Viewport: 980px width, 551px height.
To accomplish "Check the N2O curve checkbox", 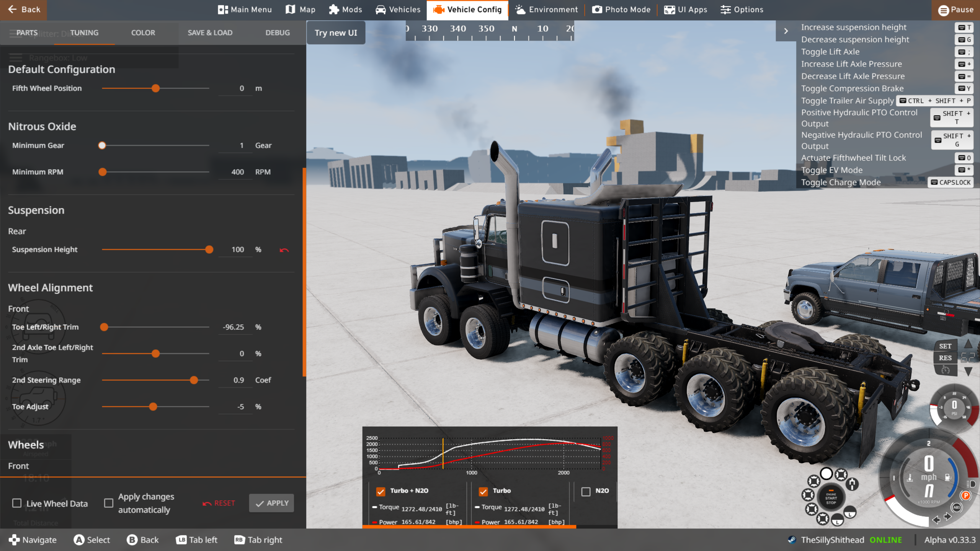I will 586,491.
